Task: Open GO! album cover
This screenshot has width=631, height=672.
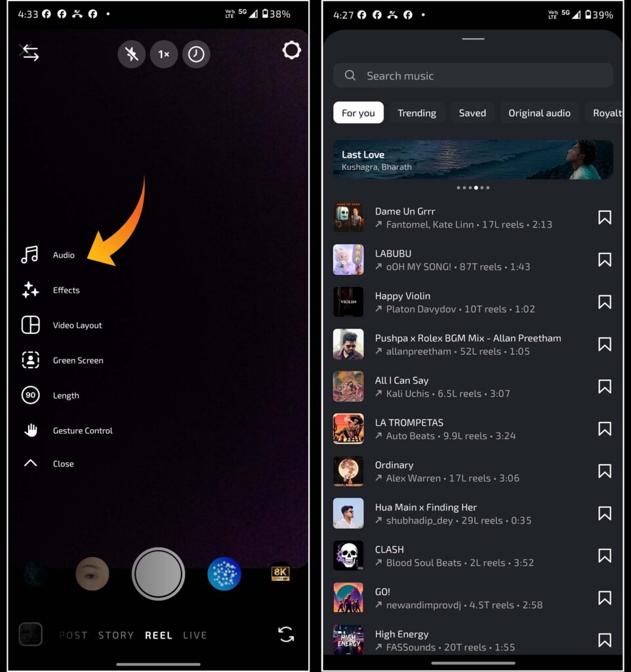Action: pyautogui.click(x=348, y=597)
